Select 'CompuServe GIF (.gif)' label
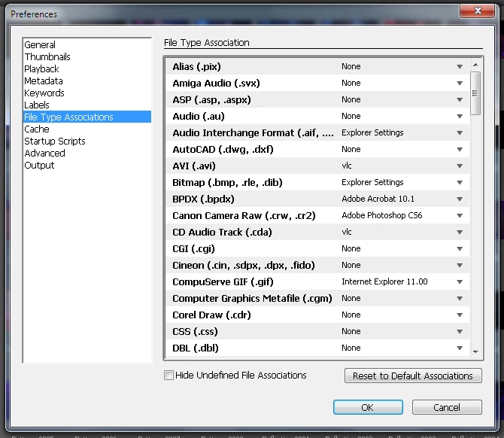Viewport: 504px width, 438px height. coord(223,282)
